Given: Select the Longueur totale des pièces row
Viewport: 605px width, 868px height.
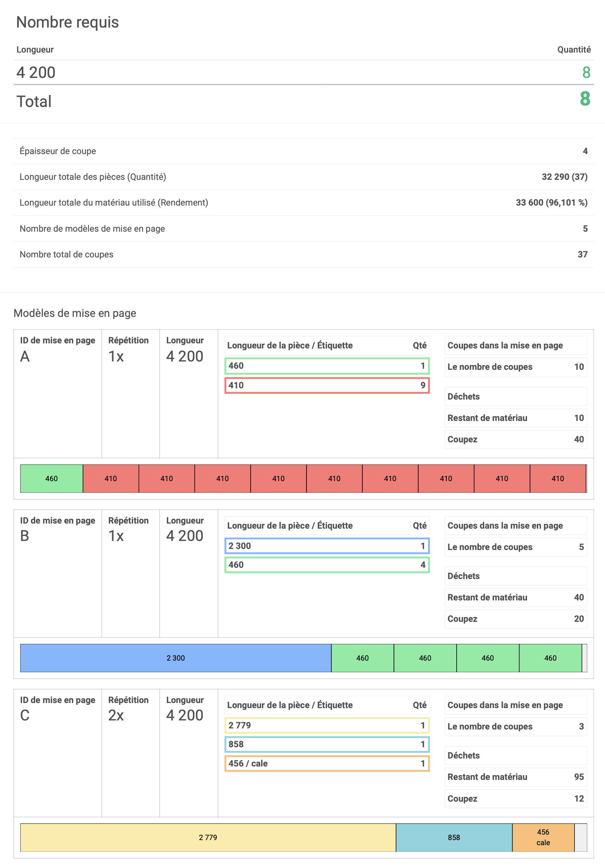Looking at the screenshot, I should click(x=303, y=177).
